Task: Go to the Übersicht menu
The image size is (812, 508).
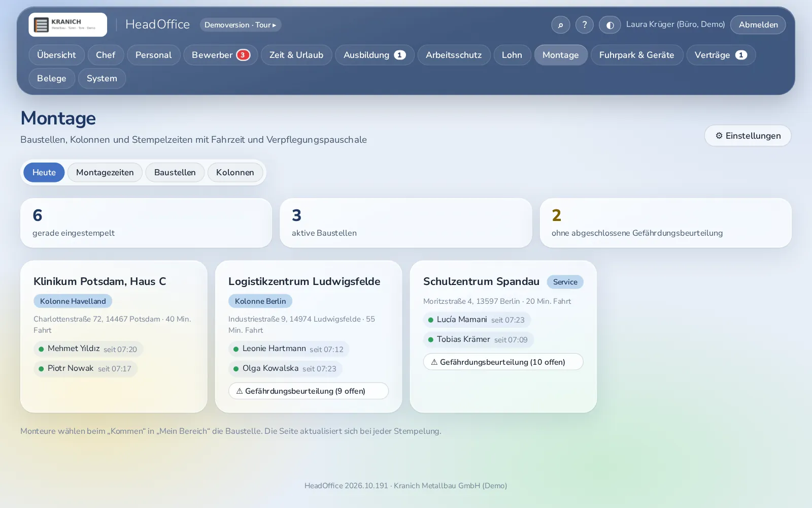Action: (56, 55)
